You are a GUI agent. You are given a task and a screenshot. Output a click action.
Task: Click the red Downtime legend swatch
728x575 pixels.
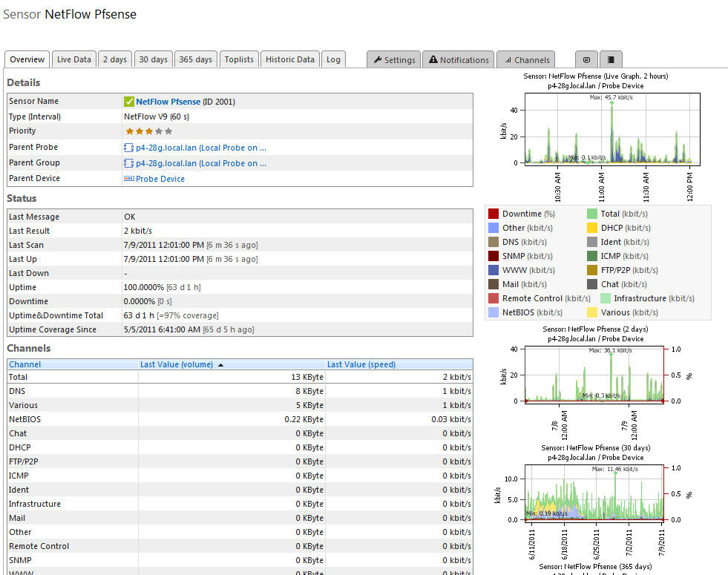tap(493, 214)
